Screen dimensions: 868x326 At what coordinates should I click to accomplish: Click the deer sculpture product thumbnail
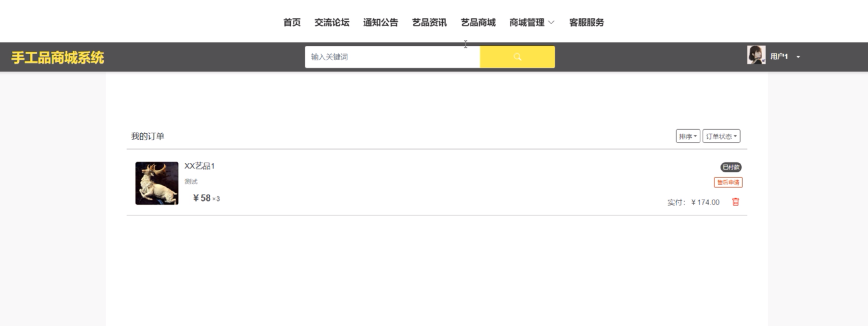coord(157,183)
